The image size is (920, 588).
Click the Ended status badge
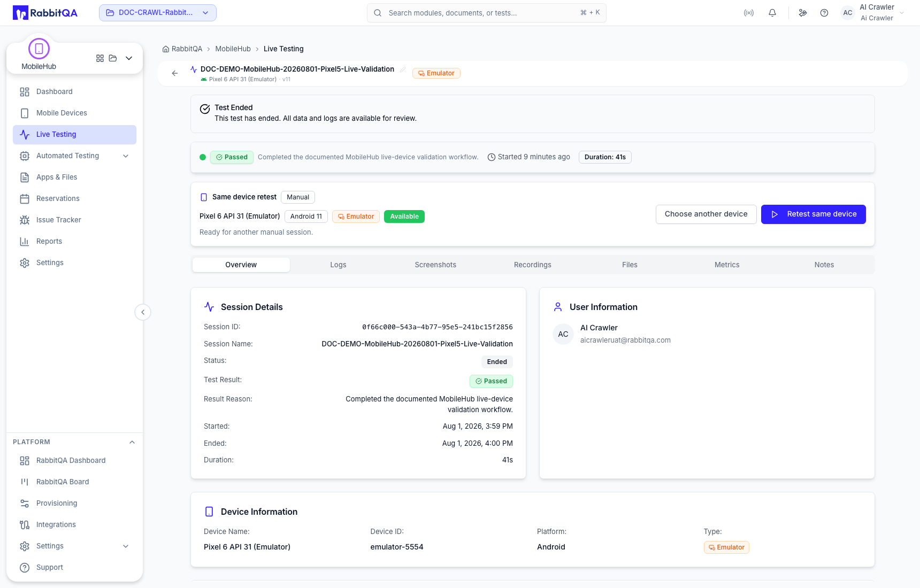497,362
